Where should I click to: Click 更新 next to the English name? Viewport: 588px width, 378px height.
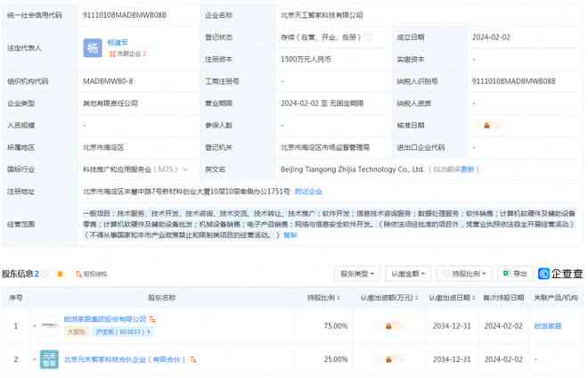467,169
